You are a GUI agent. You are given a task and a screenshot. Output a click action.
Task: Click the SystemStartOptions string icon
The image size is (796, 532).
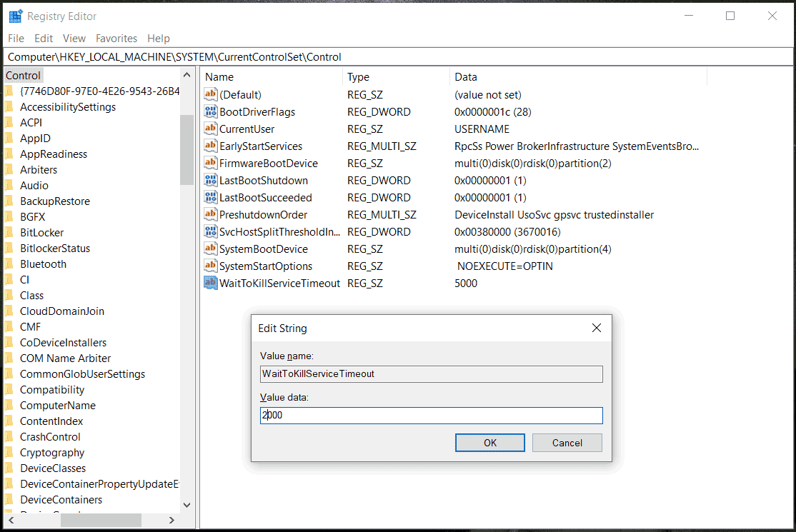[x=210, y=266]
